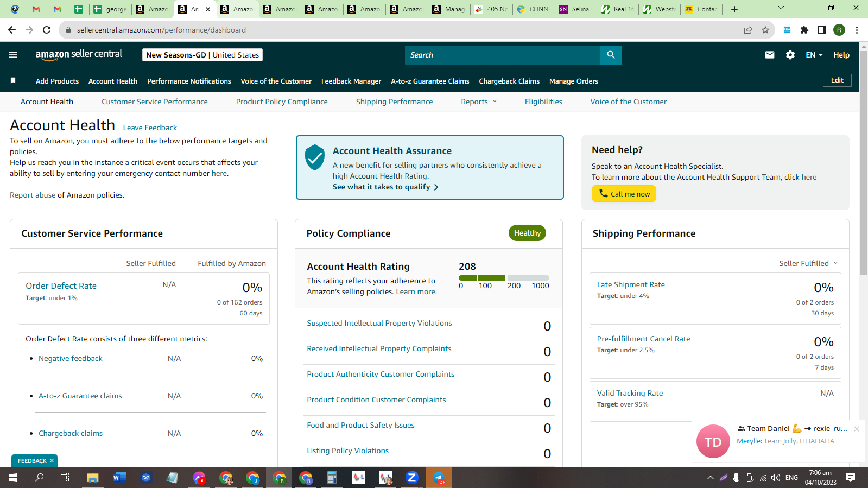Image resolution: width=868 pixels, height=488 pixels.
Task: Click the bookmark flag icon in the navigation bar
Action: tap(13, 81)
